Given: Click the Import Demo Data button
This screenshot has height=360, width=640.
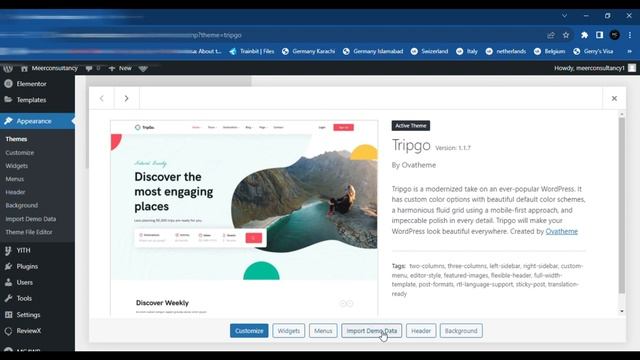Looking at the screenshot, I should [371, 331].
